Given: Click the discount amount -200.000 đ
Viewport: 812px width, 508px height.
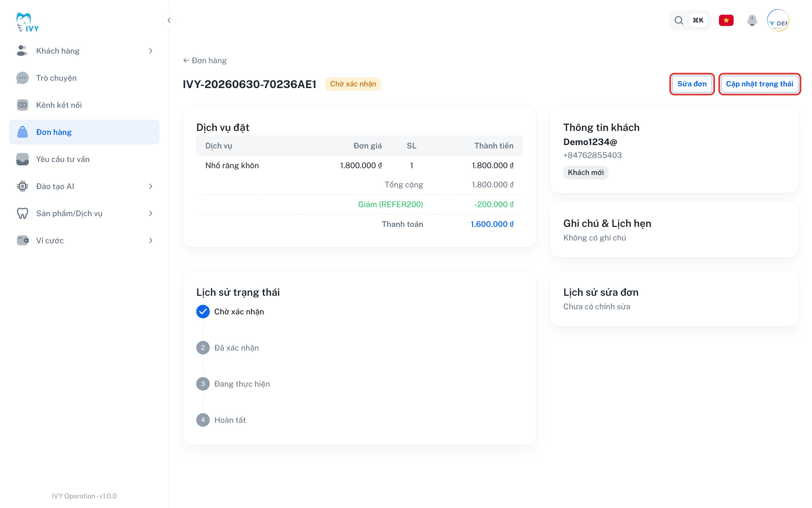Looking at the screenshot, I should click(494, 204).
